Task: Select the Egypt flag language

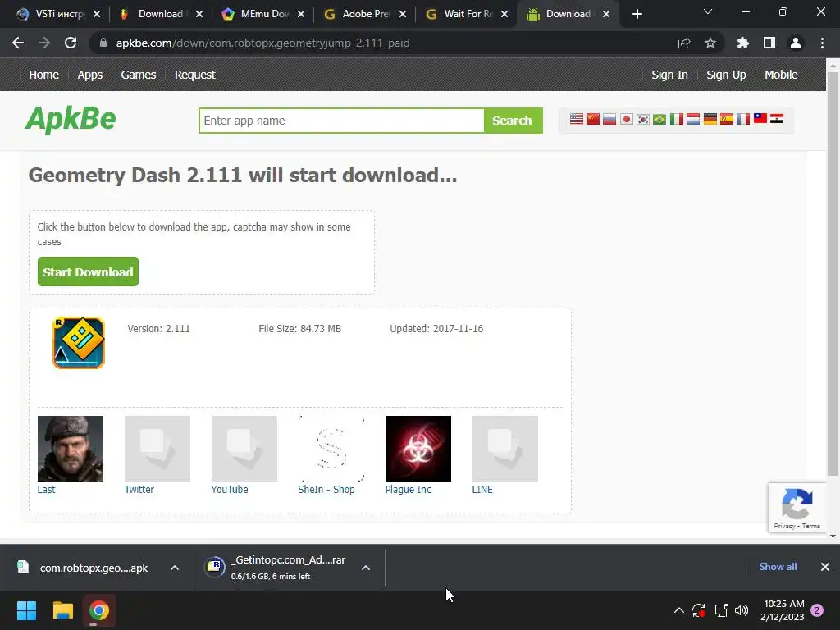Action: coord(777,119)
